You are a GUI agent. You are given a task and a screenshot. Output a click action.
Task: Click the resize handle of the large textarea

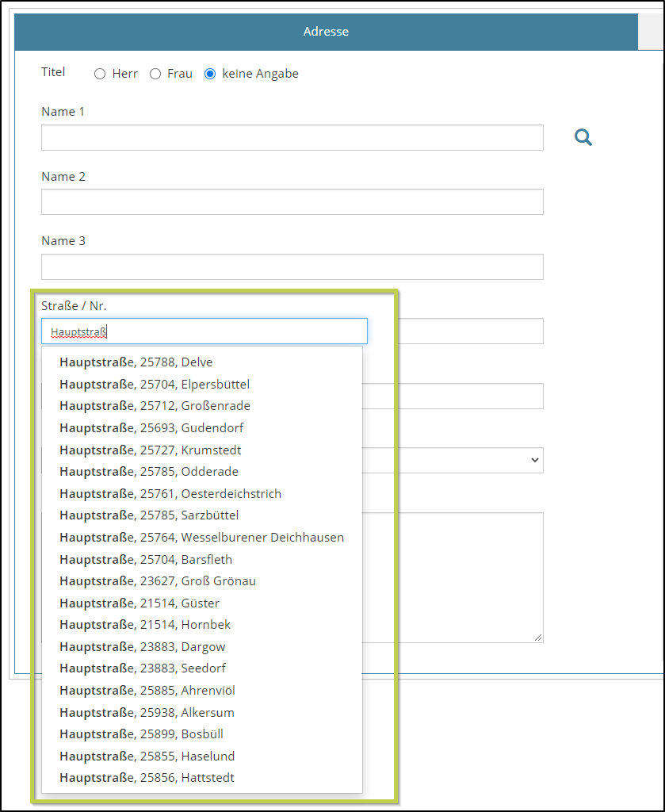point(538,638)
